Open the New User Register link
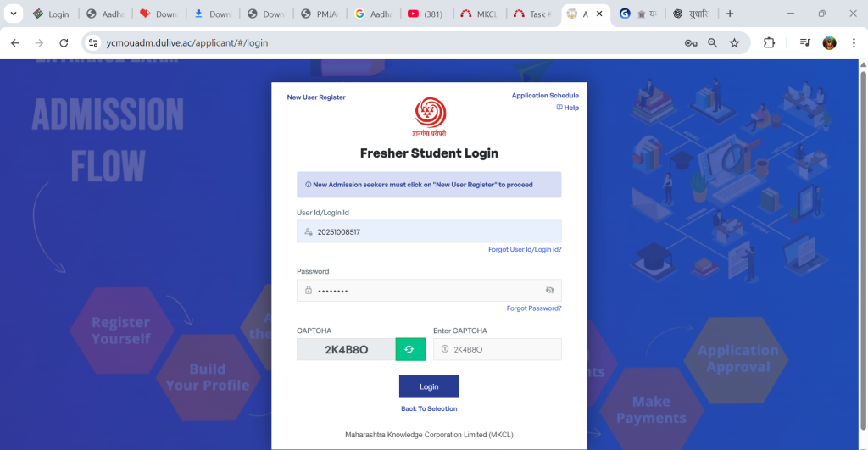Screen dimensions: 868x450 click(316, 97)
